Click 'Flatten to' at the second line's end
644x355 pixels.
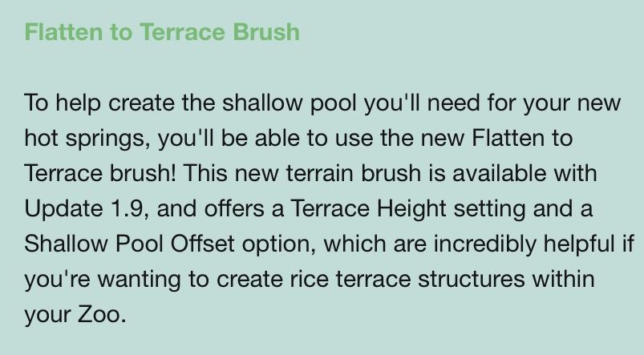click(522, 138)
